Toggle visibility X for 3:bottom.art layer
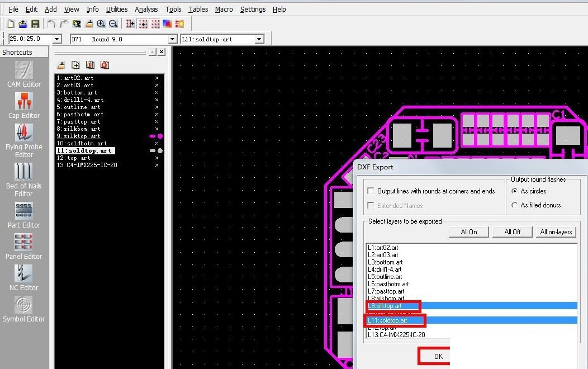This screenshot has height=369, width=588. [x=157, y=93]
